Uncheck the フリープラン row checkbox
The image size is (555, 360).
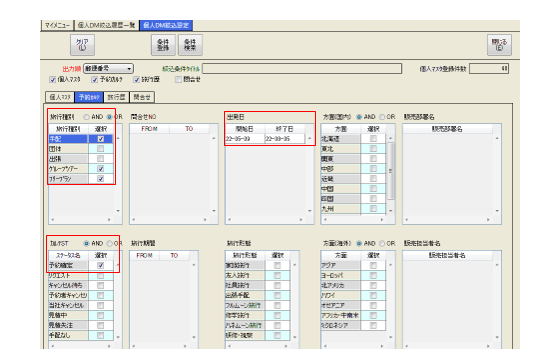coord(101,179)
